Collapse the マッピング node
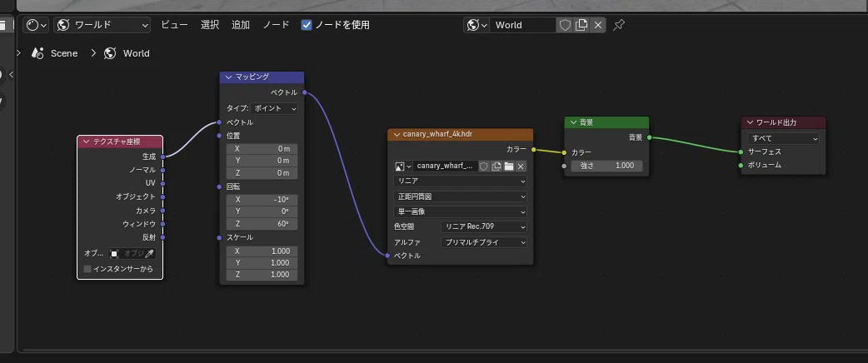Screen dimensions: 868x363 coord(228,77)
